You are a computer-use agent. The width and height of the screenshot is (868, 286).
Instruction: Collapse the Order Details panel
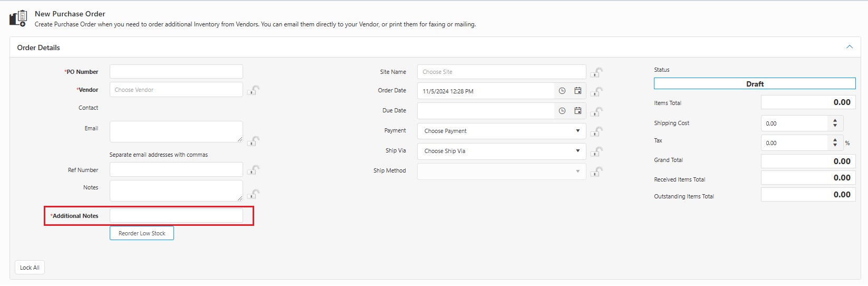(x=849, y=47)
